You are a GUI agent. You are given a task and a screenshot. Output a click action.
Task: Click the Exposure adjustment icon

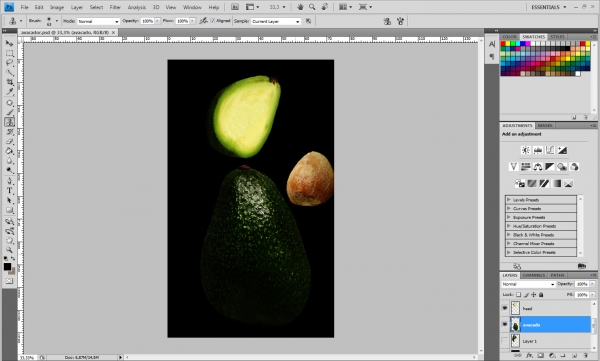coord(562,150)
